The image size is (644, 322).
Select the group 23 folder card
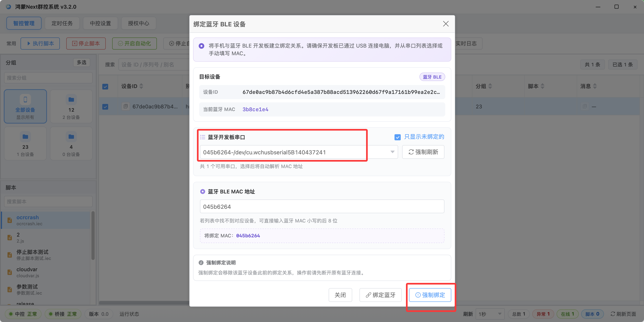click(x=25, y=143)
